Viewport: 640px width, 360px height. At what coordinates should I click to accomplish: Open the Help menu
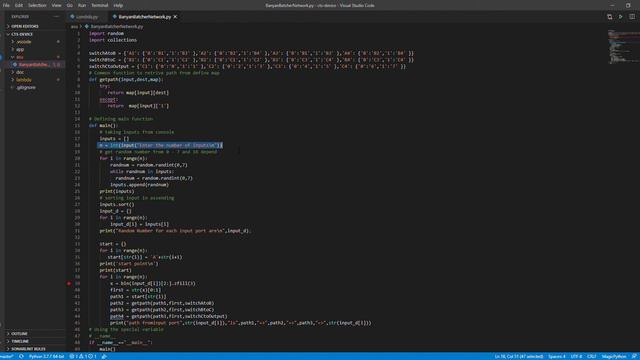(x=118, y=5)
